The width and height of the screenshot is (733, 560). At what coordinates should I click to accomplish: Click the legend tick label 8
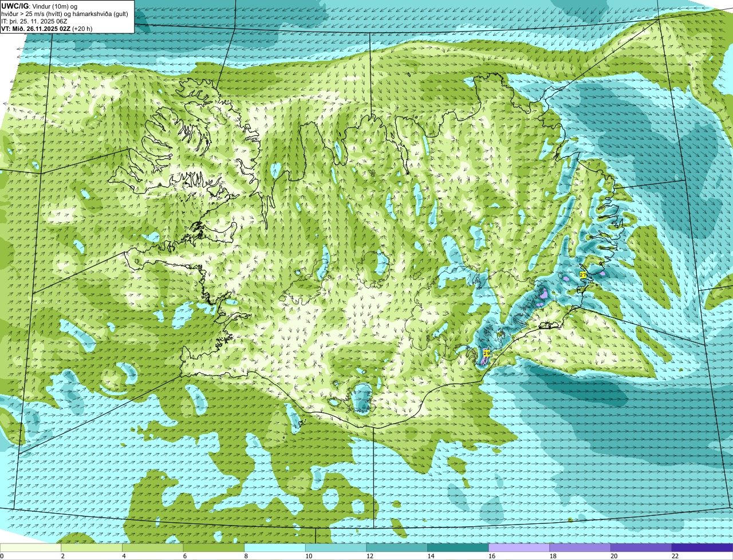(x=246, y=556)
